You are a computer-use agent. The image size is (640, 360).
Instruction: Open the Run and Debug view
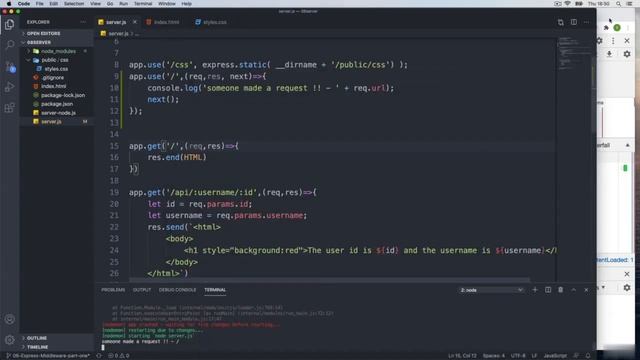(9, 87)
